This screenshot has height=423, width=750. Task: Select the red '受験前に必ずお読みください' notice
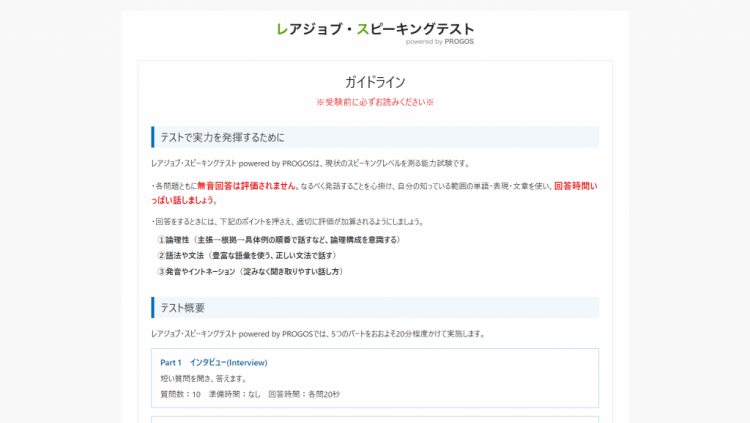pos(375,102)
